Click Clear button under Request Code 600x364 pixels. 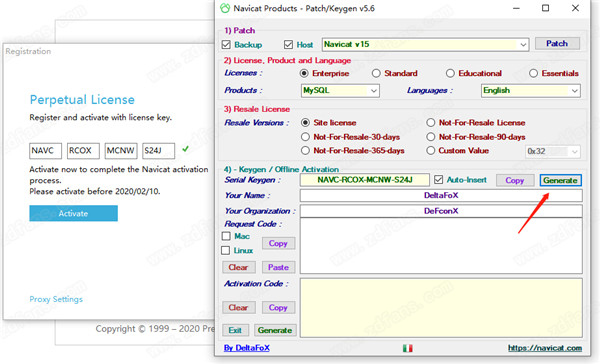point(239,267)
